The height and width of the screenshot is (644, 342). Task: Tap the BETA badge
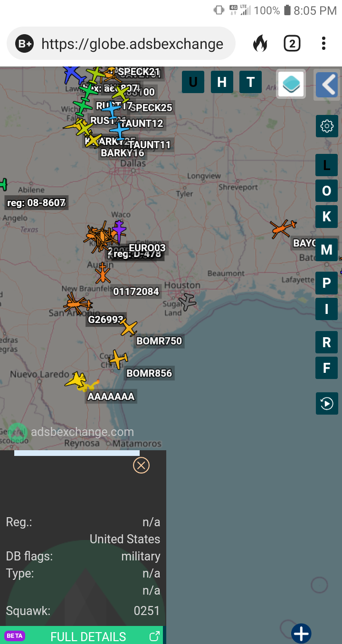[x=15, y=636]
